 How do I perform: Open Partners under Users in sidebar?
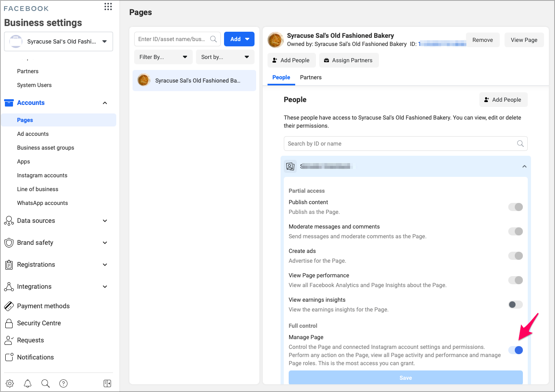coord(28,71)
